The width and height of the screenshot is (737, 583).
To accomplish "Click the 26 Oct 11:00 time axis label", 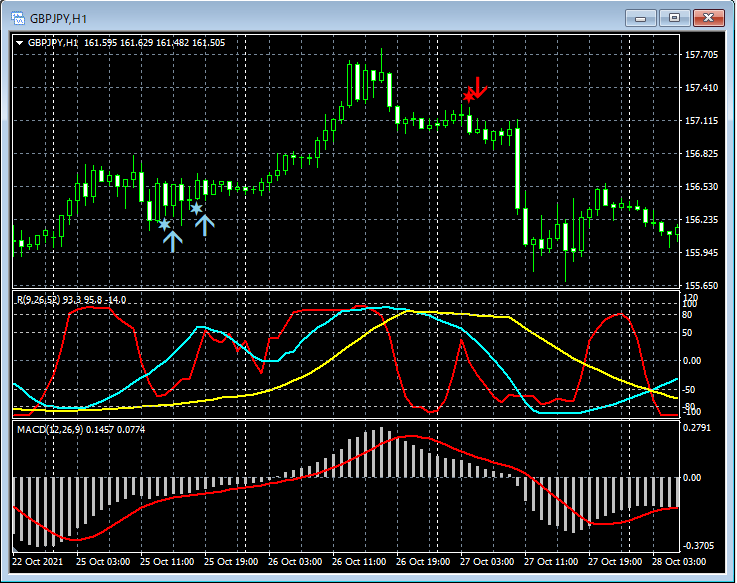I will 359,561.
